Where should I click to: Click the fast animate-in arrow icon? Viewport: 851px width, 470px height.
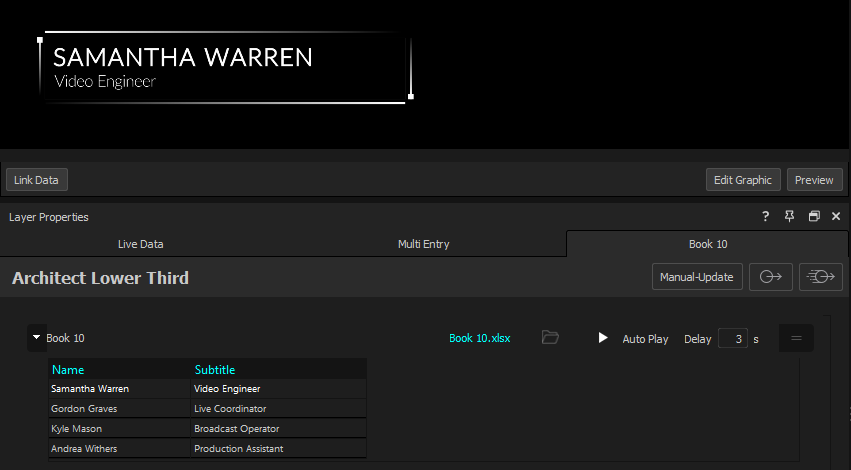click(821, 277)
